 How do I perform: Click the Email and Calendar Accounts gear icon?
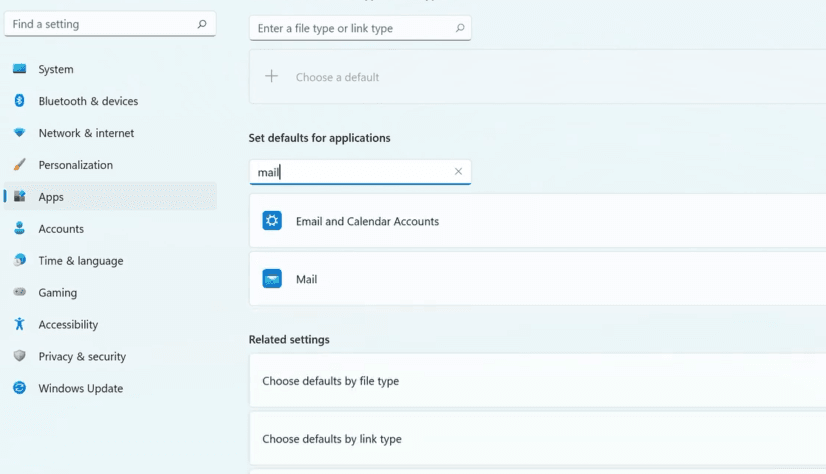[x=272, y=221]
